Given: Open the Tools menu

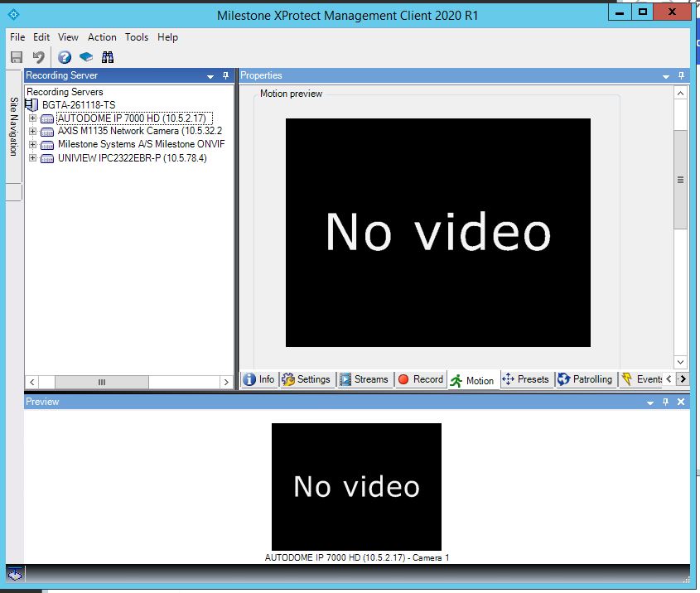Looking at the screenshot, I should [137, 37].
